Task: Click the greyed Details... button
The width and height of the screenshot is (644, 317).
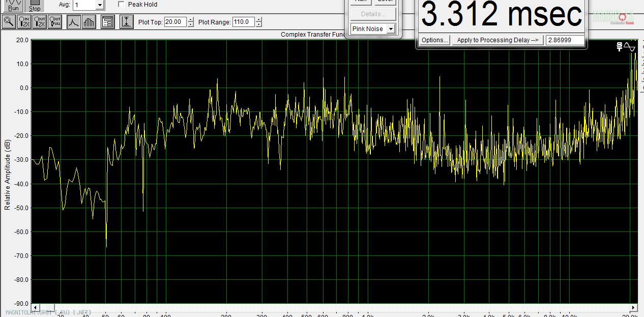Action: point(373,14)
